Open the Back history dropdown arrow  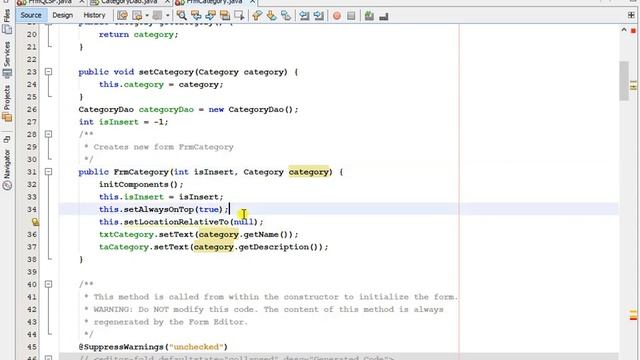coord(147,16)
